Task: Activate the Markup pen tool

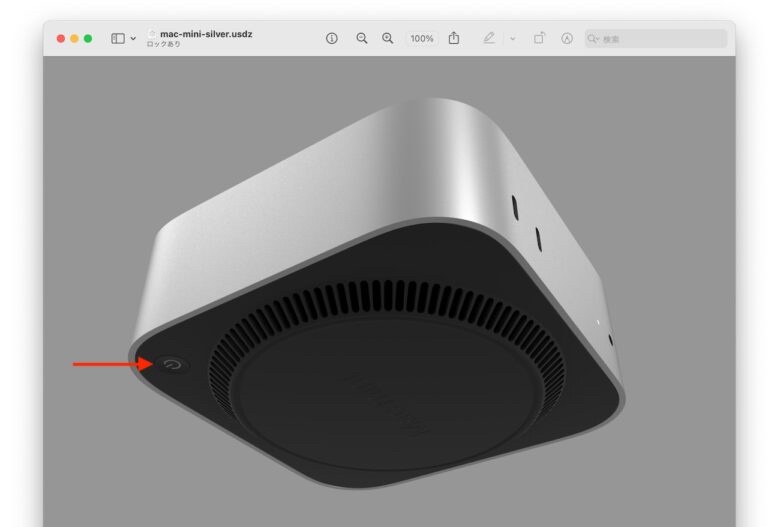Action: click(x=489, y=38)
